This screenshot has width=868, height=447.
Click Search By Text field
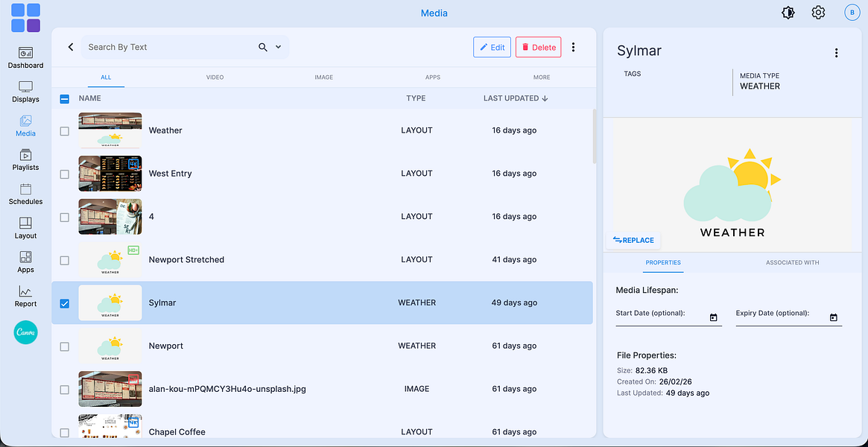[x=169, y=47]
